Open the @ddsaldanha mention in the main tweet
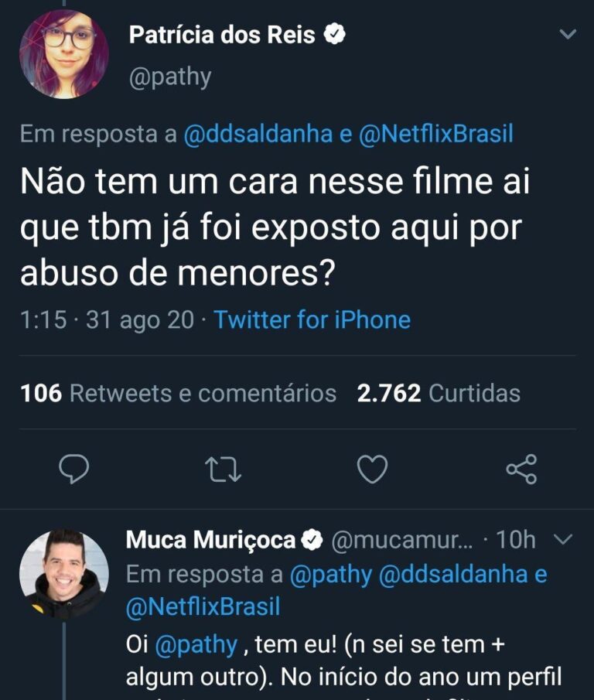The image size is (594, 700). point(259,134)
